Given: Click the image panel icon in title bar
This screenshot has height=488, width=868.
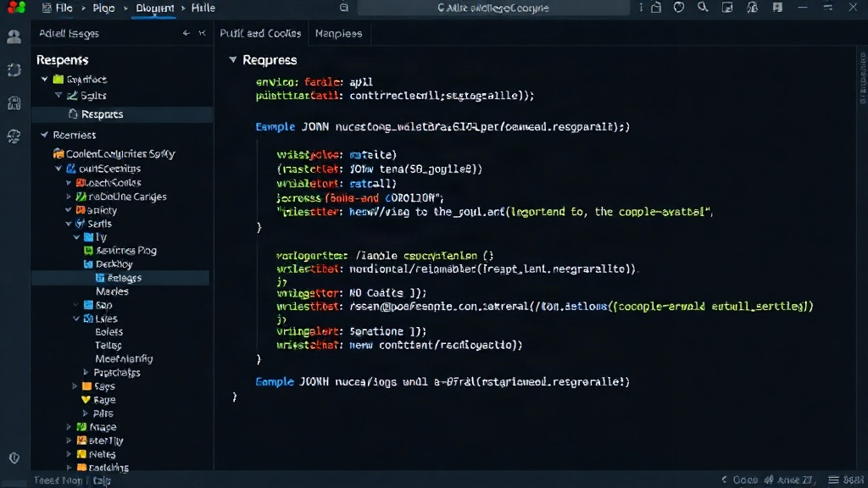Looking at the screenshot, I should pyautogui.click(x=726, y=7).
